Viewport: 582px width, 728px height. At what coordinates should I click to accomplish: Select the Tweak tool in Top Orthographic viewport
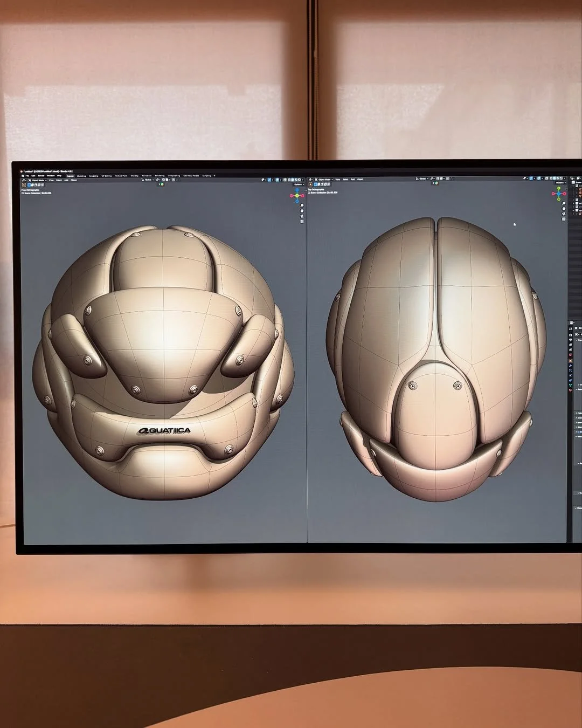(310, 184)
